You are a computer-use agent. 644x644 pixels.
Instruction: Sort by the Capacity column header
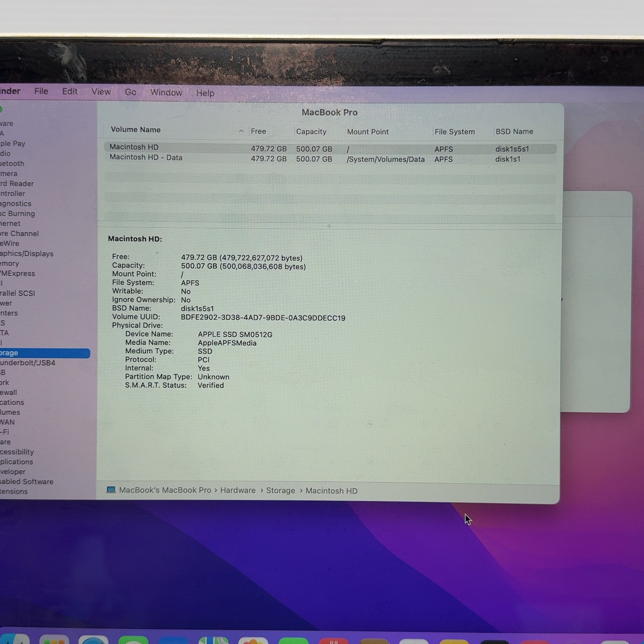311,132
